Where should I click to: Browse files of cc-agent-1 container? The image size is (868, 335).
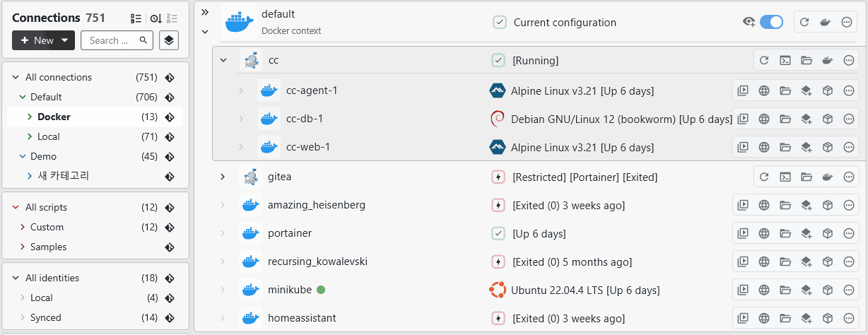(785, 90)
